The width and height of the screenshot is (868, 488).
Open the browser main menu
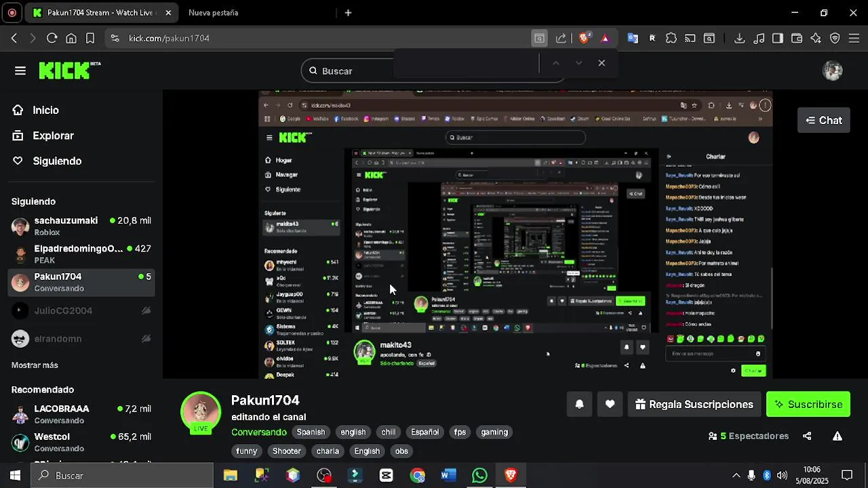[x=854, y=39]
